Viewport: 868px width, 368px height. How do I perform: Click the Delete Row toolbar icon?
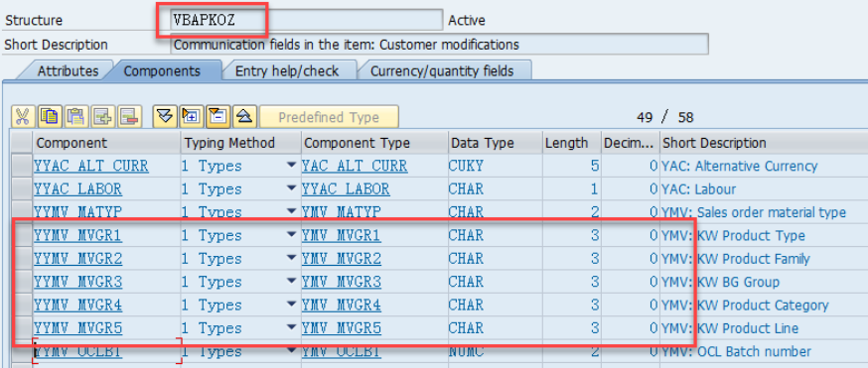coord(129,117)
